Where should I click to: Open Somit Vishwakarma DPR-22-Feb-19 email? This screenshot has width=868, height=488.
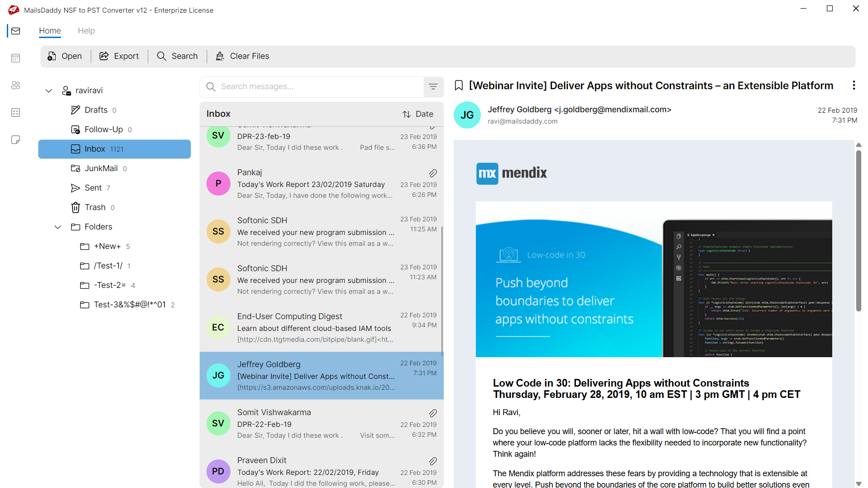321,424
